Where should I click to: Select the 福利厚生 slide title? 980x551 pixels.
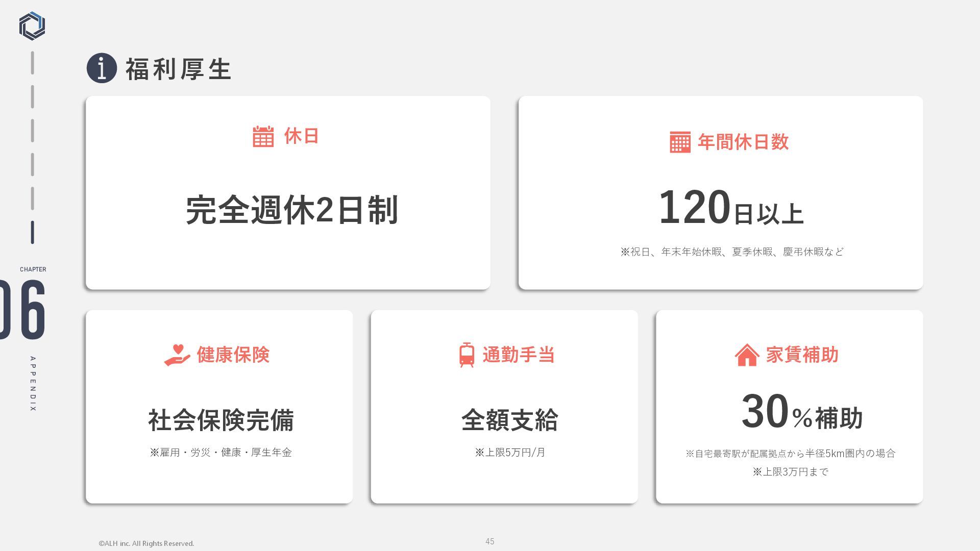(x=179, y=69)
